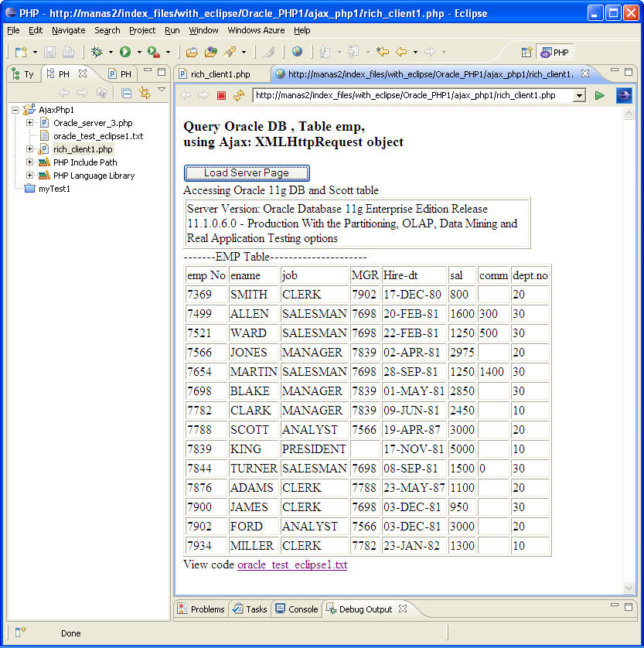
Task: Open the Window menu
Action: [x=203, y=30]
